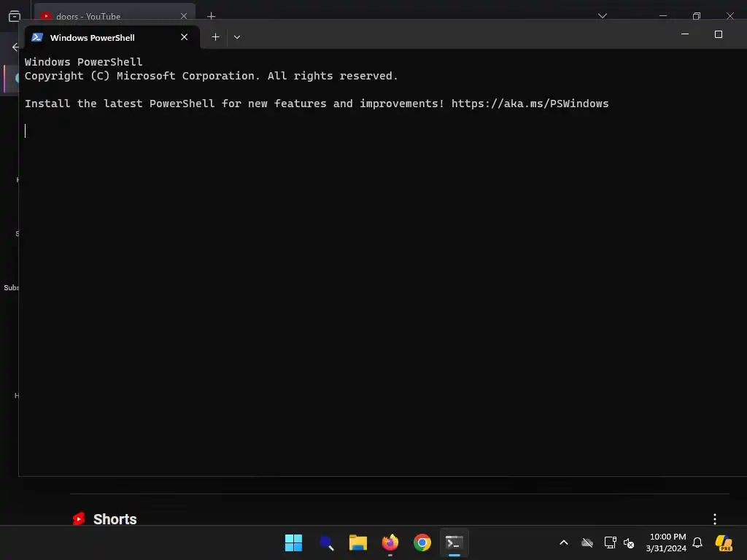Viewport: 747px width, 560px height.
Task: Open a new terminal tab with plus
Action: click(215, 37)
